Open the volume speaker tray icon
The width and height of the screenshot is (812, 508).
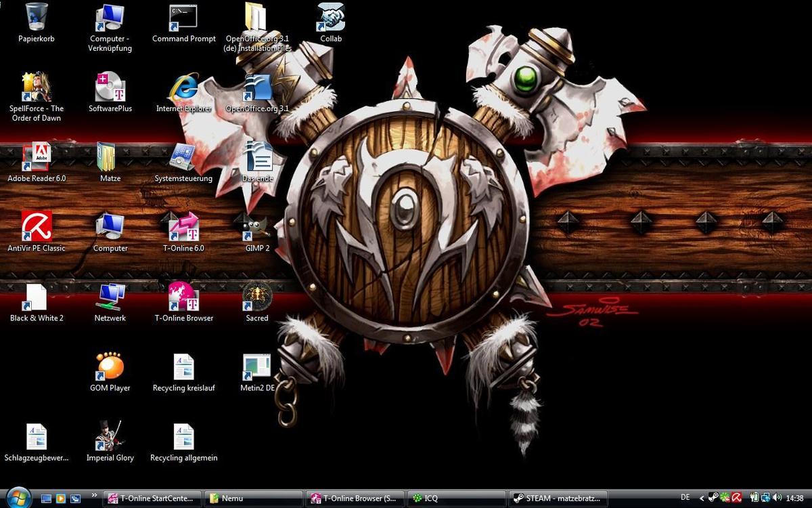[776, 499]
